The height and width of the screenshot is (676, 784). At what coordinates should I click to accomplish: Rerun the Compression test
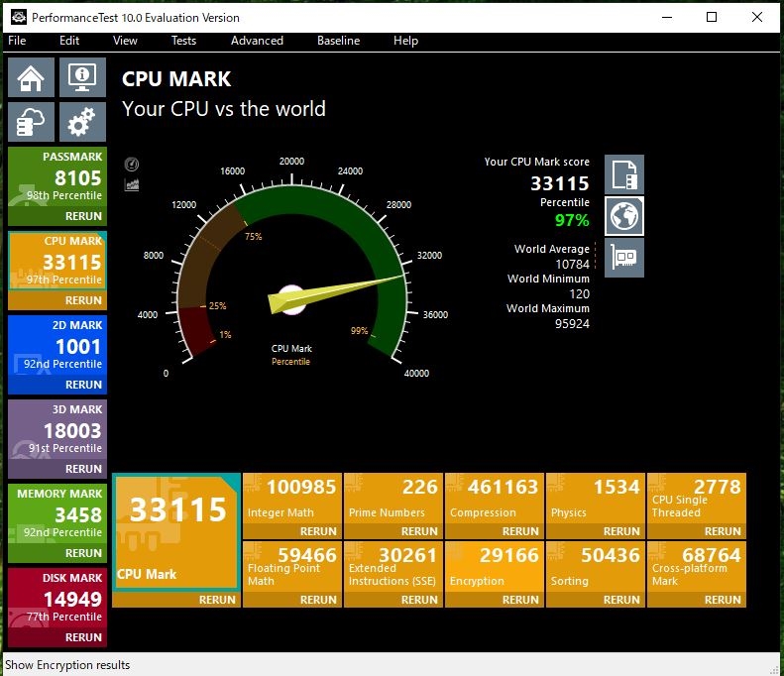[x=495, y=531]
